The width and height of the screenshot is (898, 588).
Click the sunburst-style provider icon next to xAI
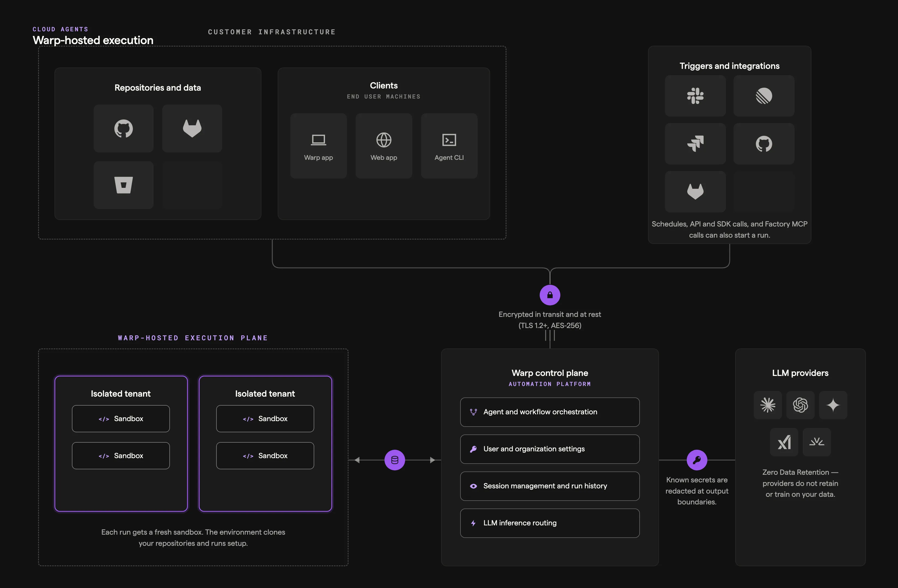tap(817, 442)
